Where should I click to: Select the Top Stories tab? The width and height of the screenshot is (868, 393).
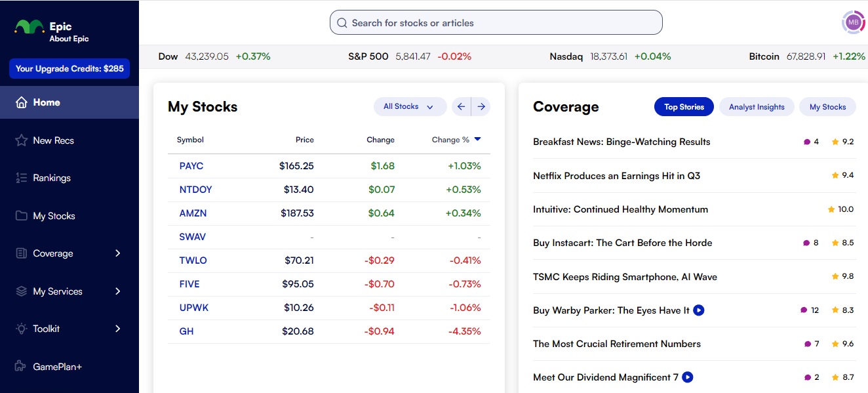pyautogui.click(x=684, y=106)
